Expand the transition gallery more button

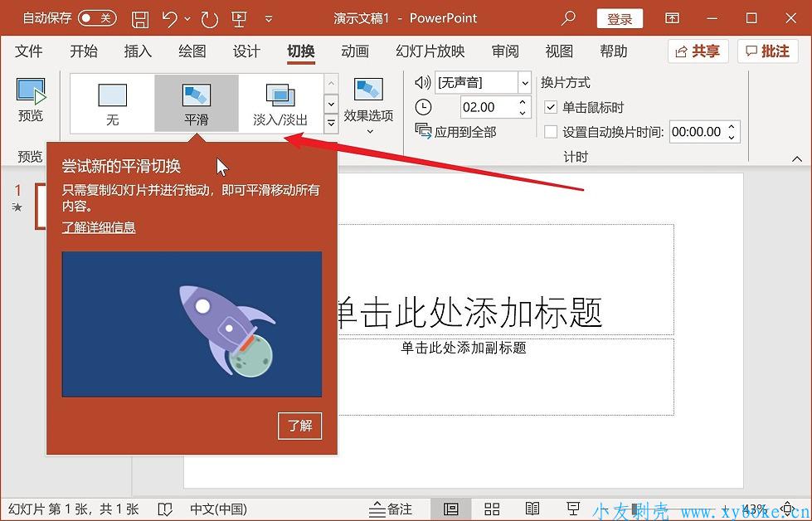(x=331, y=124)
